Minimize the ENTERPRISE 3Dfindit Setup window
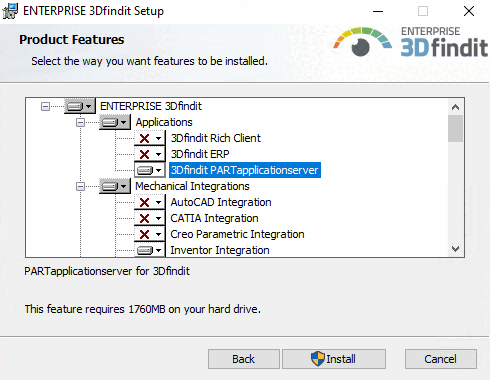 point(378,11)
